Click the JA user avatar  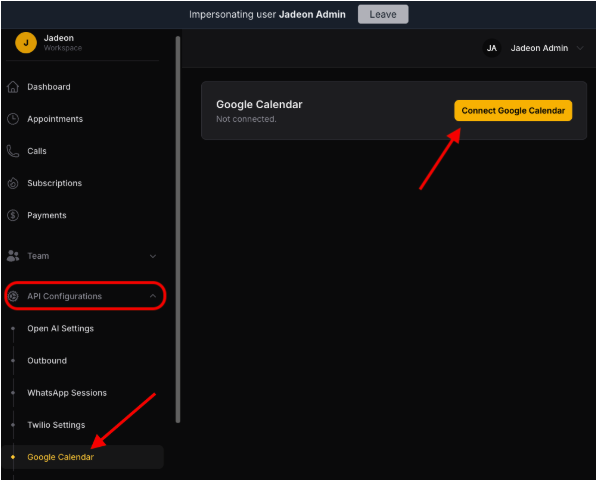click(x=491, y=48)
